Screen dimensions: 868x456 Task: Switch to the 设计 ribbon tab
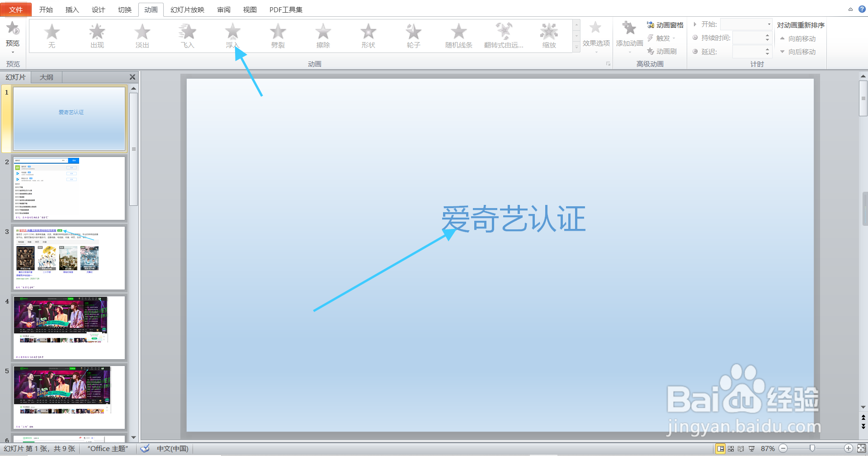(x=99, y=9)
